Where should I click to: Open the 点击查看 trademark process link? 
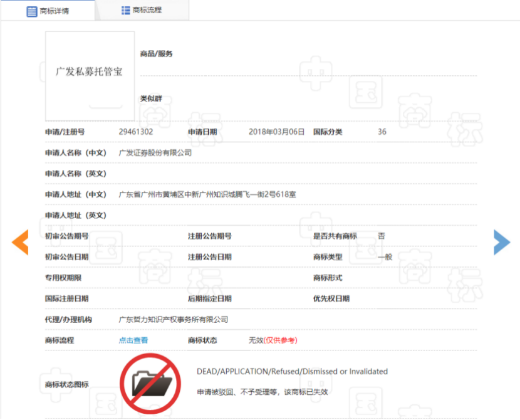[x=133, y=340]
